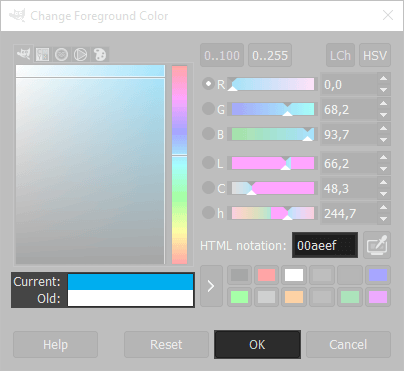
Task: Click the B value field showing 93,7
Action: pos(349,135)
